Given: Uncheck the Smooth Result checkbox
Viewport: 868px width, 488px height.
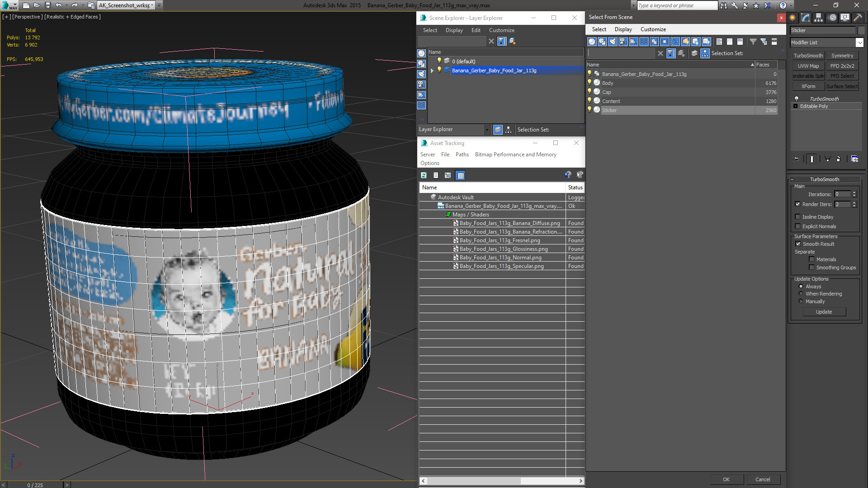Looking at the screenshot, I should point(798,244).
